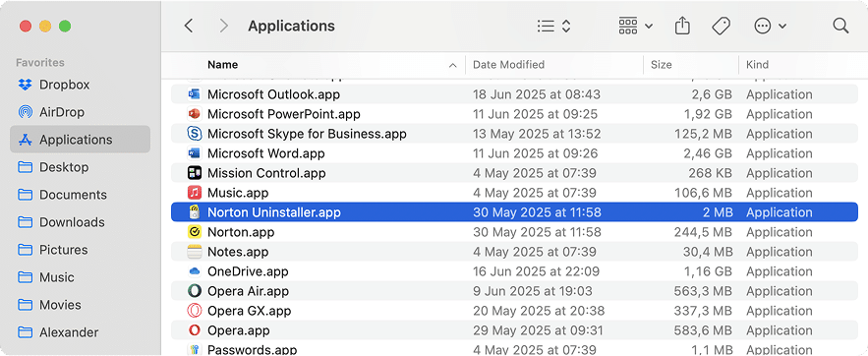
Task: Open Finder search magnifier
Action: point(840,26)
